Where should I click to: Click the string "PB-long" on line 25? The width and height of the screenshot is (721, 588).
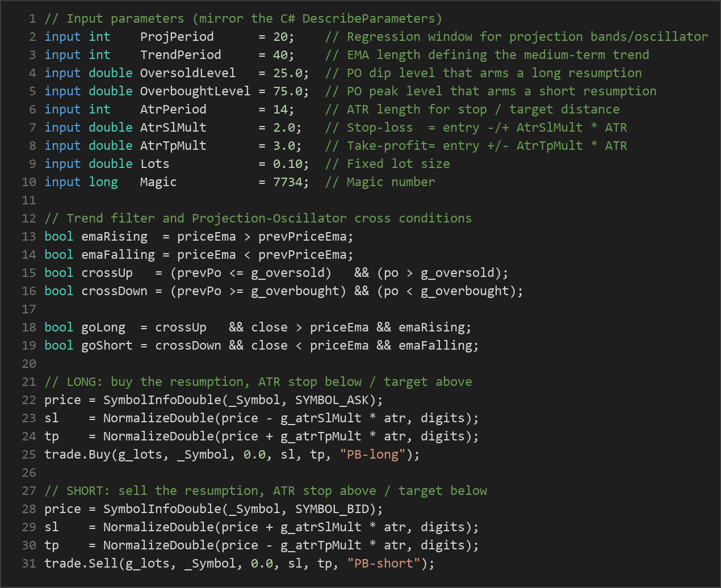[373, 455]
